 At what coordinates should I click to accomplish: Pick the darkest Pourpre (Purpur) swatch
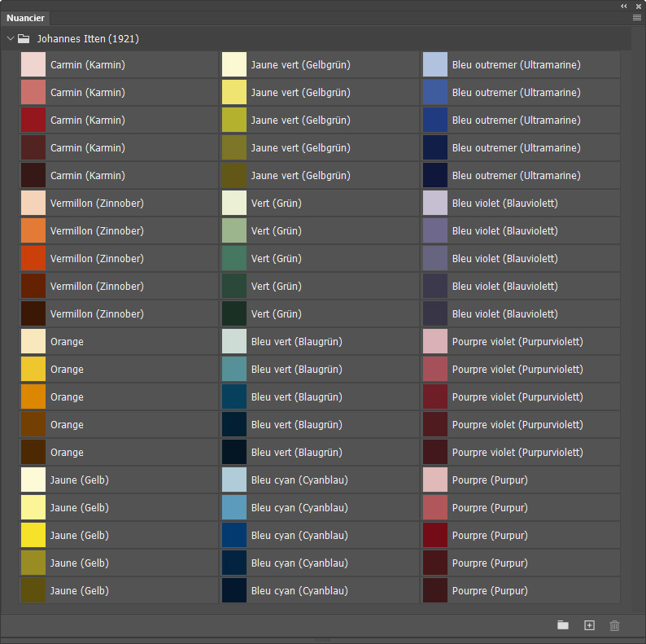click(435, 591)
